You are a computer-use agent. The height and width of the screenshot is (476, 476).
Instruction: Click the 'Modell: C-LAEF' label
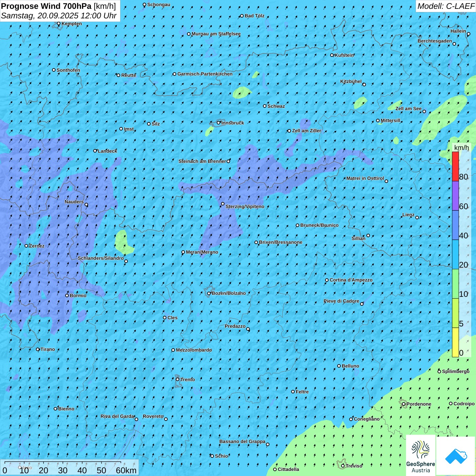tap(446, 6)
